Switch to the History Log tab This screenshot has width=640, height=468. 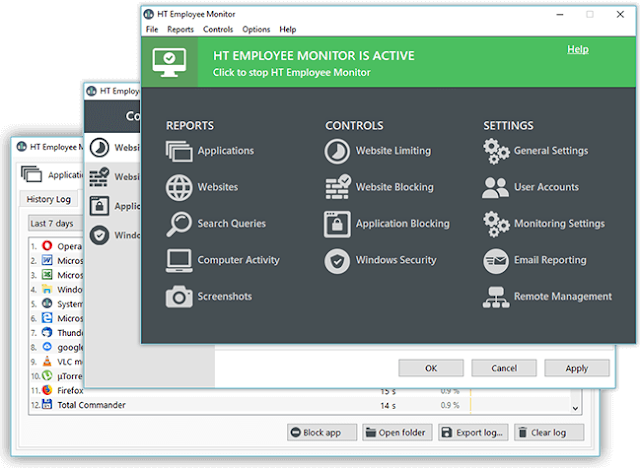coord(49,199)
